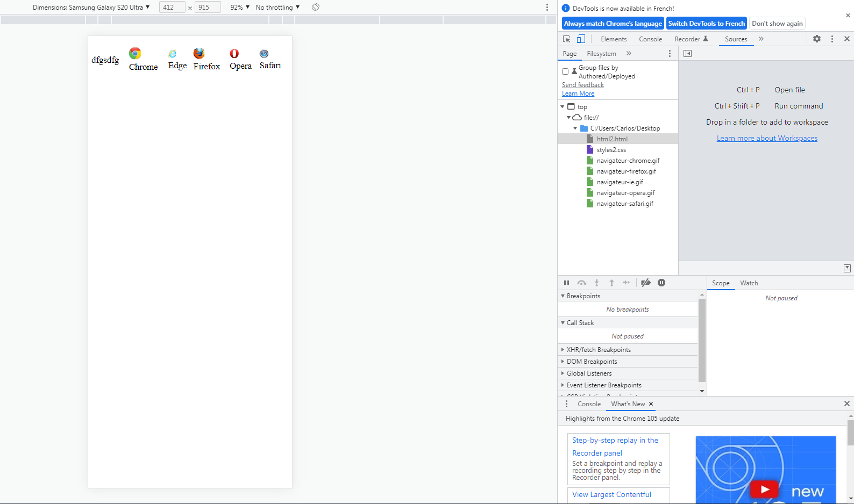This screenshot has height=504, width=854.
Task: Enable Group files by Authored/Deployed checkbox
Action: click(x=565, y=71)
